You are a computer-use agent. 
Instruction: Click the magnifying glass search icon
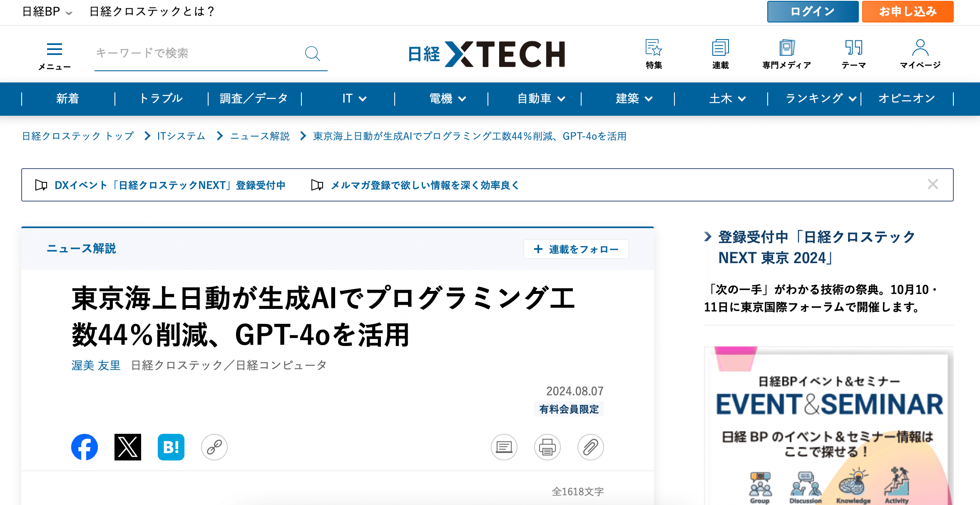[312, 53]
